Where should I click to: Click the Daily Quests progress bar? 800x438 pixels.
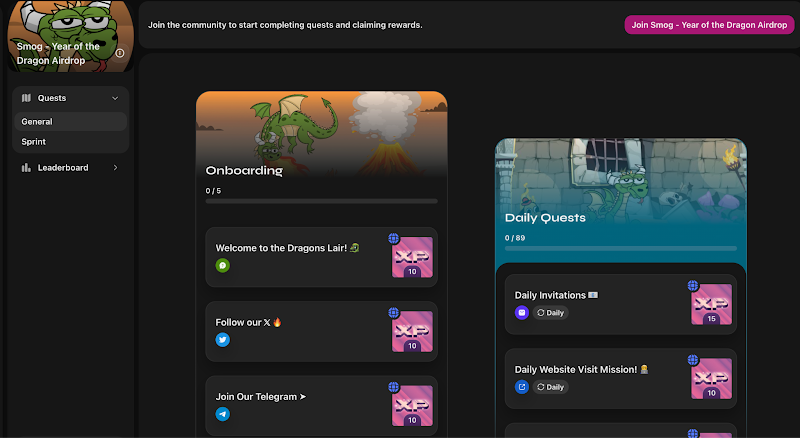(620, 249)
